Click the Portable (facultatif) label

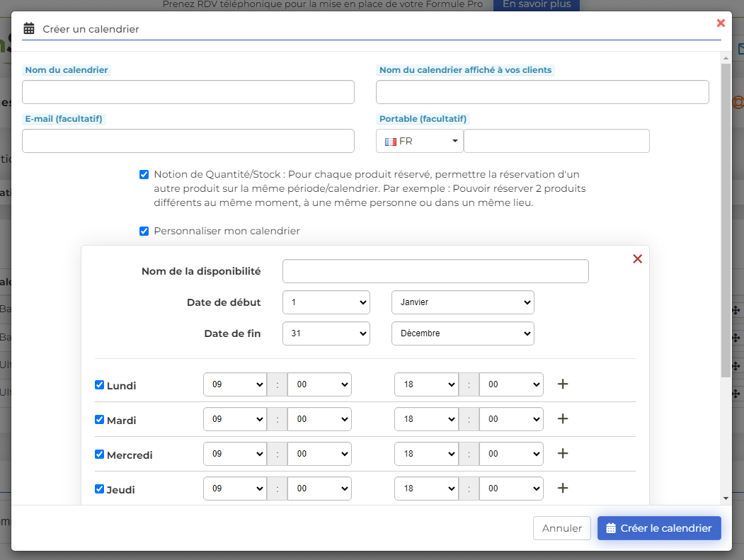tap(423, 119)
